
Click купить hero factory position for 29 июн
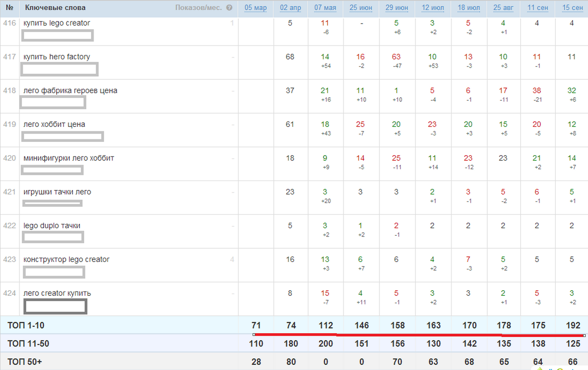pos(396,57)
